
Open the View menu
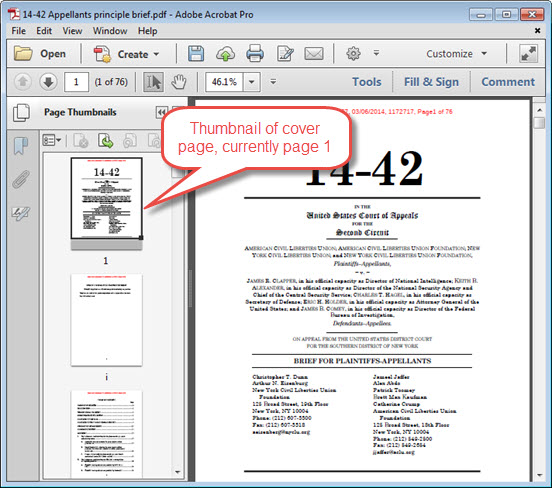[72, 31]
